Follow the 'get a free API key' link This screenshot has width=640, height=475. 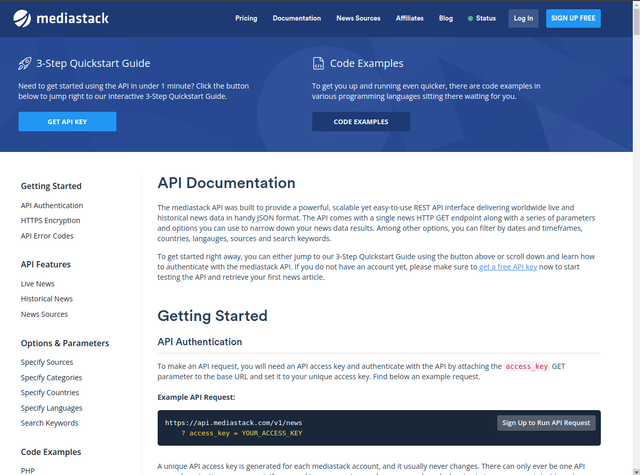click(x=508, y=267)
